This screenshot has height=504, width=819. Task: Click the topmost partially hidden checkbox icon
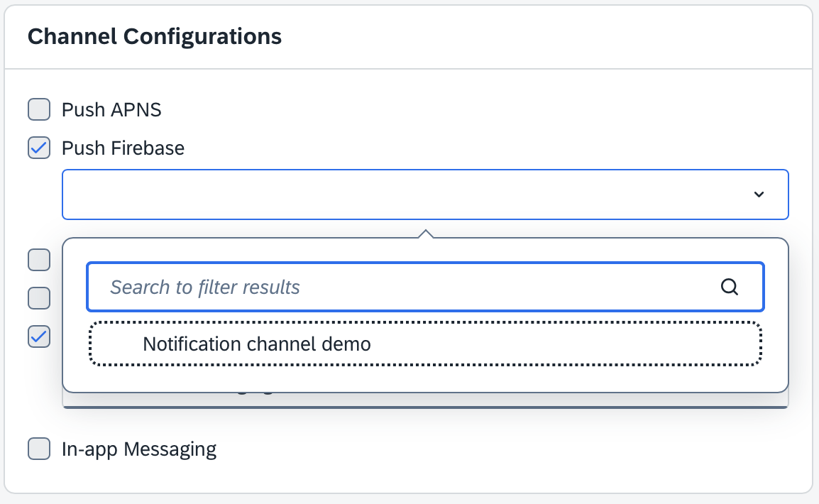[x=39, y=260]
